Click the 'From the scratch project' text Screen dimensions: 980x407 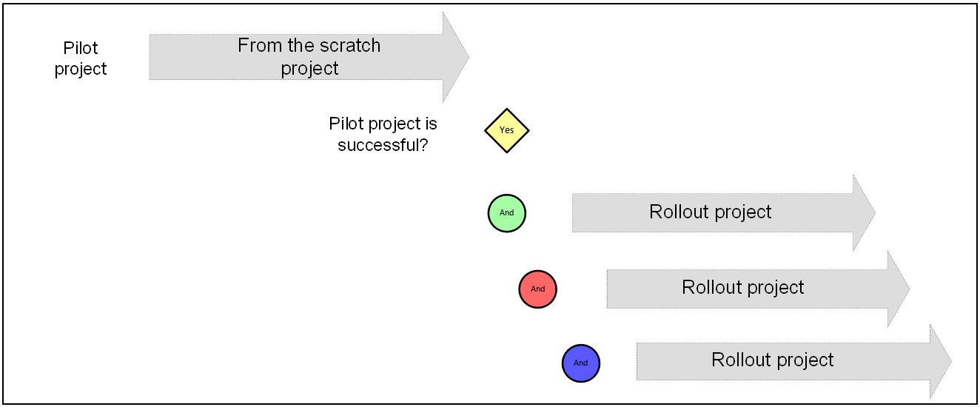point(309,57)
